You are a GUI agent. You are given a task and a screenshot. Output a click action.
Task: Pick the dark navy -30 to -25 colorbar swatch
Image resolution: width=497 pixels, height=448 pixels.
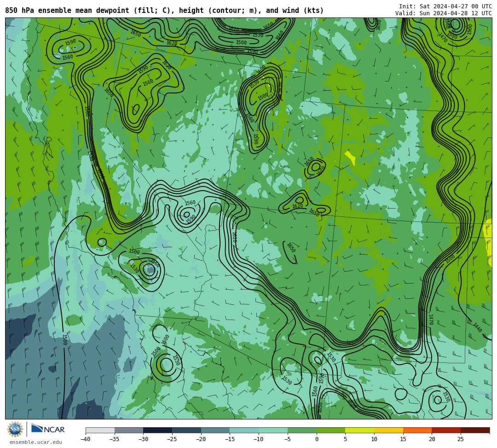coord(158,430)
